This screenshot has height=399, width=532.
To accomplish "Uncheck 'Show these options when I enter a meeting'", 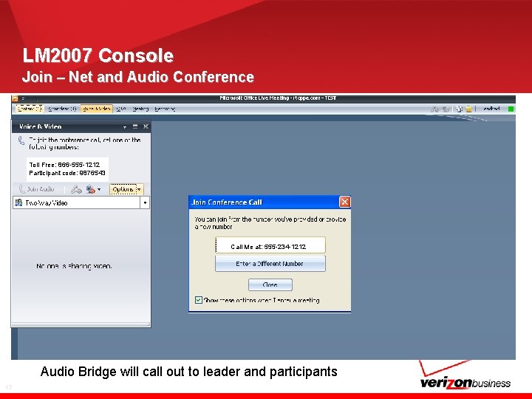I will 199,300.
